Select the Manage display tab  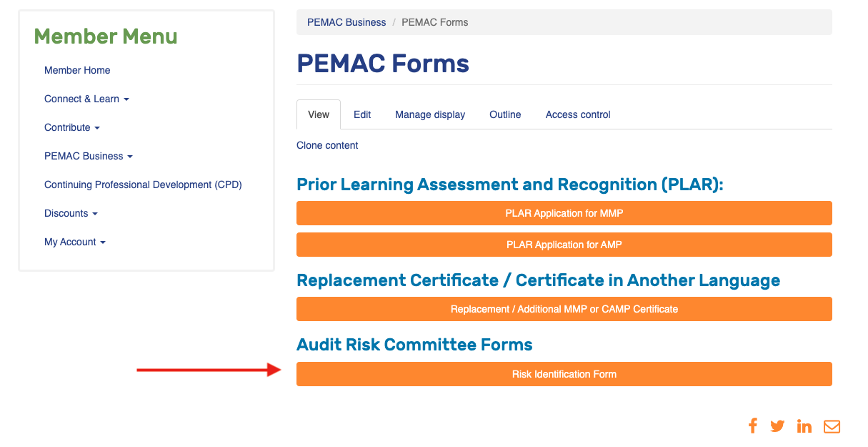(x=429, y=114)
